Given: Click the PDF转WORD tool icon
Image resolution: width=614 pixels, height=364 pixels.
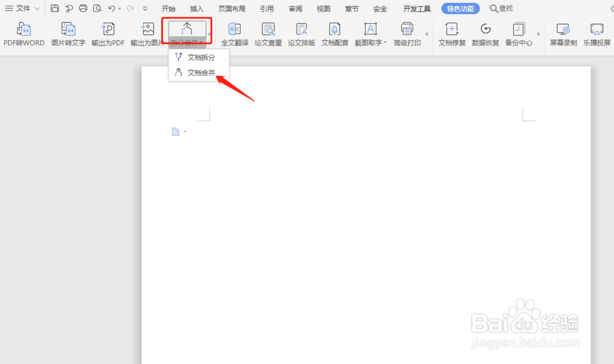Looking at the screenshot, I should (24, 29).
